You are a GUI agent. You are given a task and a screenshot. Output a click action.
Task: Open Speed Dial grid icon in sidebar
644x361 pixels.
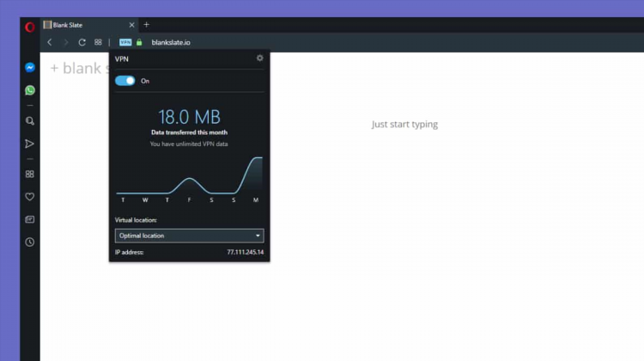29,174
